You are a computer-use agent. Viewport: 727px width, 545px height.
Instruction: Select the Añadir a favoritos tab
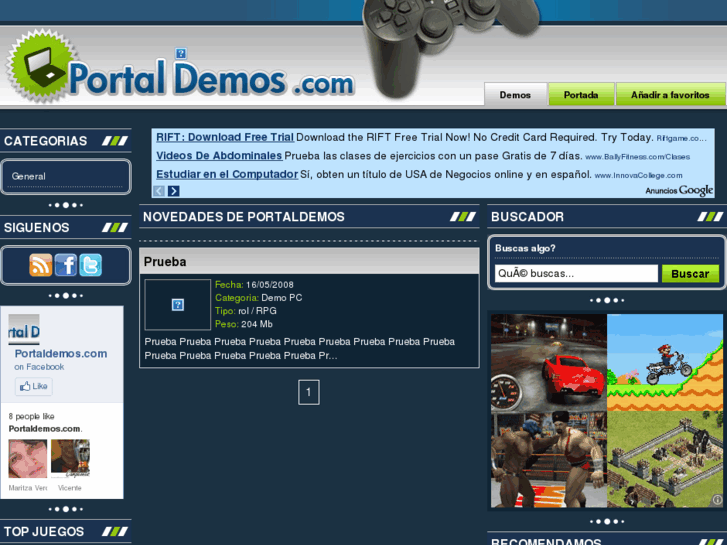tap(670, 95)
